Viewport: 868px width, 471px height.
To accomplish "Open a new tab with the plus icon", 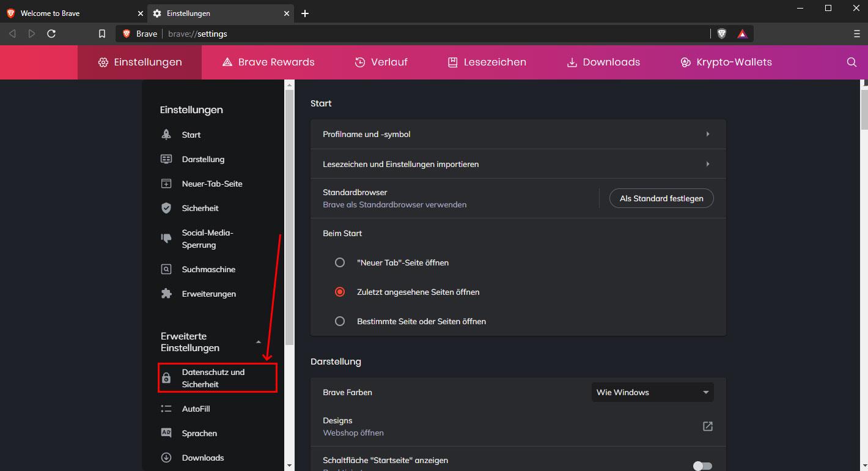I will click(x=305, y=13).
